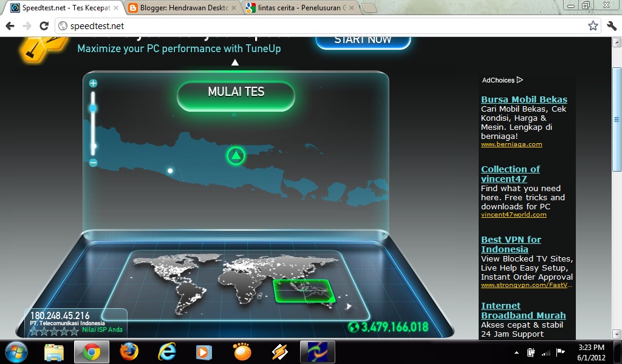Click the scrollbar up arrow
Screen dimensions: 622x364
coord(617,42)
